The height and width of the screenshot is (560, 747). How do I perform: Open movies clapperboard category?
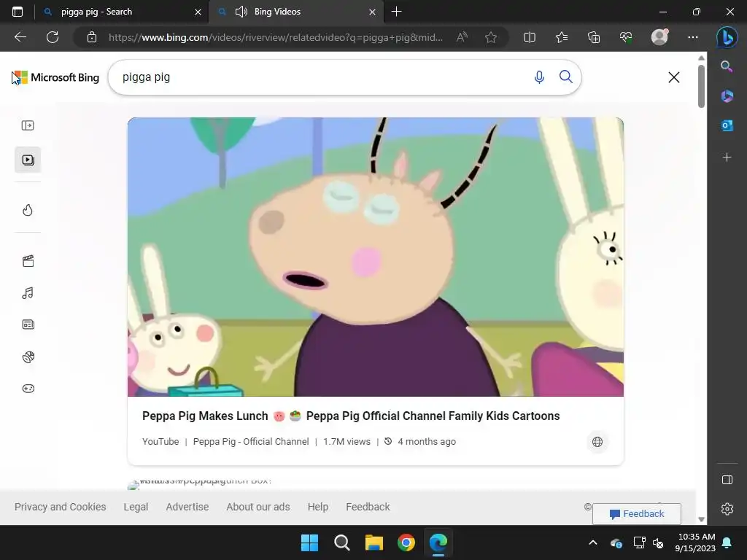tap(28, 261)
